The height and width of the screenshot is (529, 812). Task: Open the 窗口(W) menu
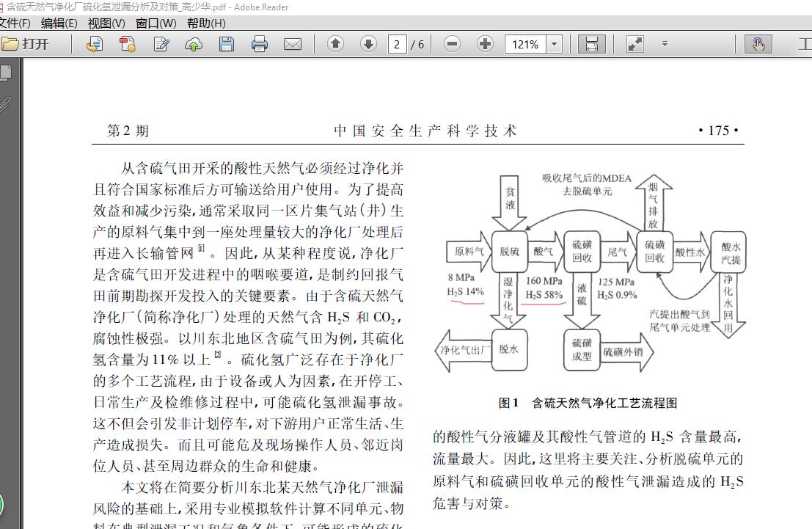(x=156, y=23)
